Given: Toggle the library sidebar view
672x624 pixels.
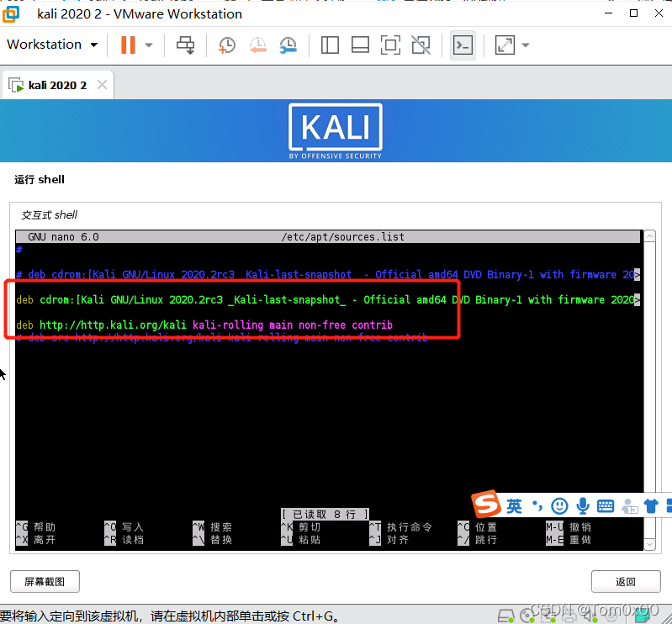Looking at the screenshot, I should point(330,45).
